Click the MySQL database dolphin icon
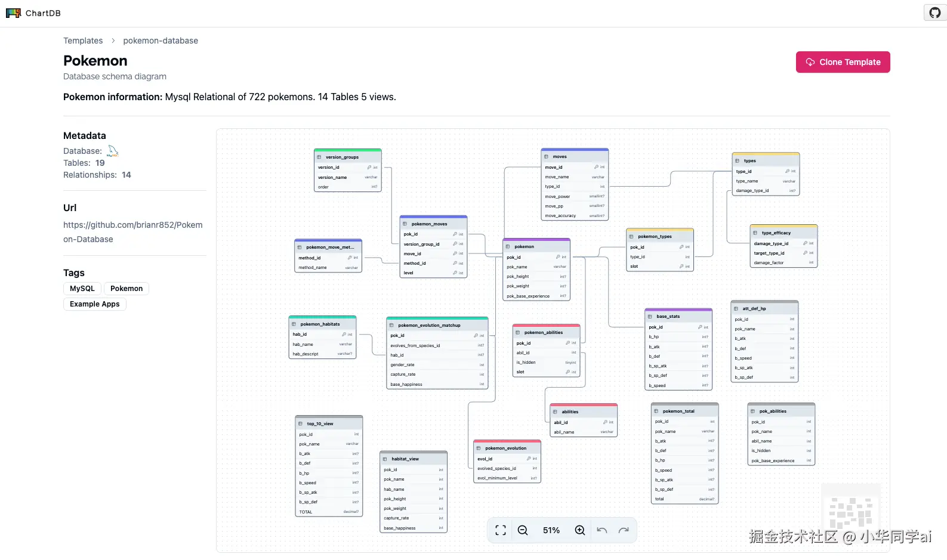The height and width of the screenshot is (560, 947). (113, 151)
